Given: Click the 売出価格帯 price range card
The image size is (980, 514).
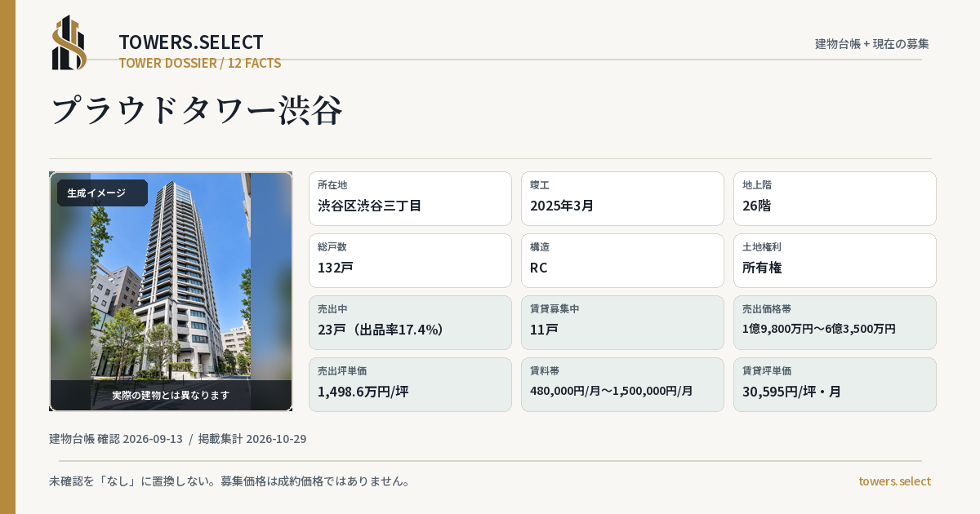Looking at the screenshot, I should (x=835, y=322).
